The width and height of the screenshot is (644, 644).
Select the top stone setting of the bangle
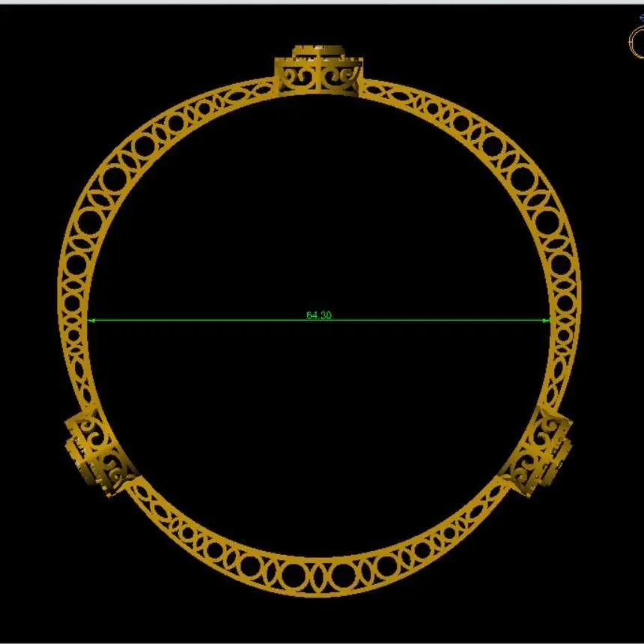pos(319,70)
